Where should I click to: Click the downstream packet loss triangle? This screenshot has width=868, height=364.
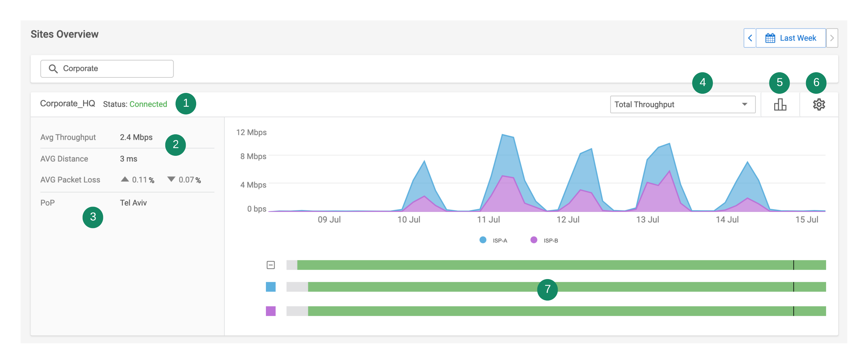[171, 180]
